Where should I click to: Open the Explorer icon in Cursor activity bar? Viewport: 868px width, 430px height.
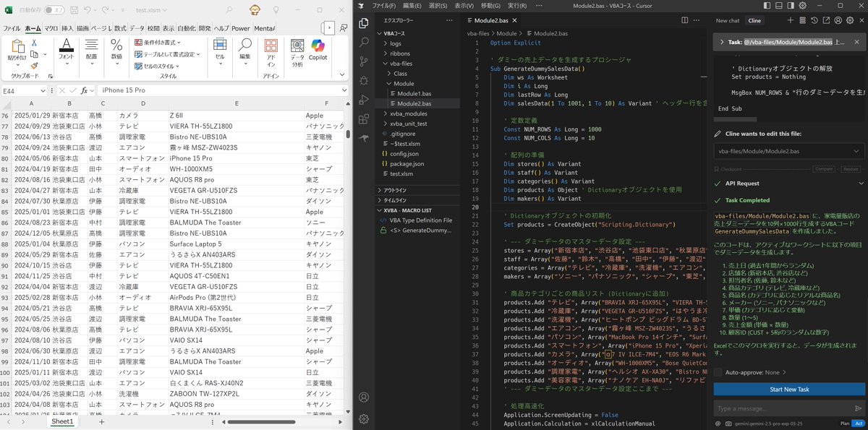coord(364,24)
